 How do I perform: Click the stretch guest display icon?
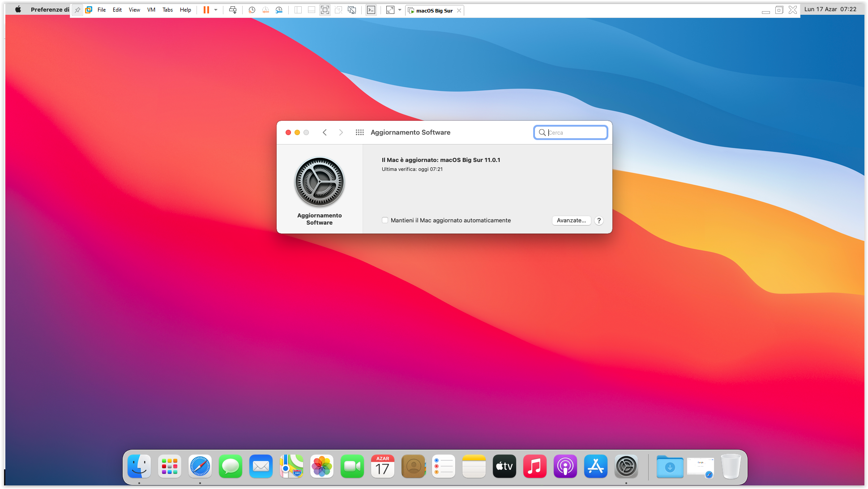(x=390, y=10)
